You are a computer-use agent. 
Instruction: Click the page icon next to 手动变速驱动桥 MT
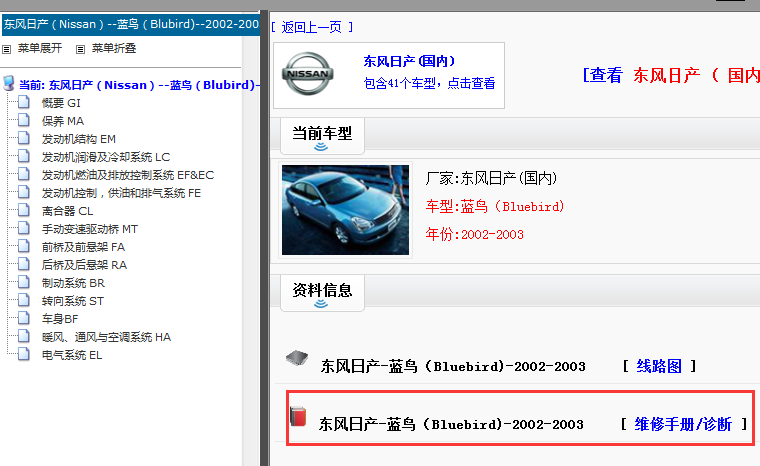tap(24, 228)
